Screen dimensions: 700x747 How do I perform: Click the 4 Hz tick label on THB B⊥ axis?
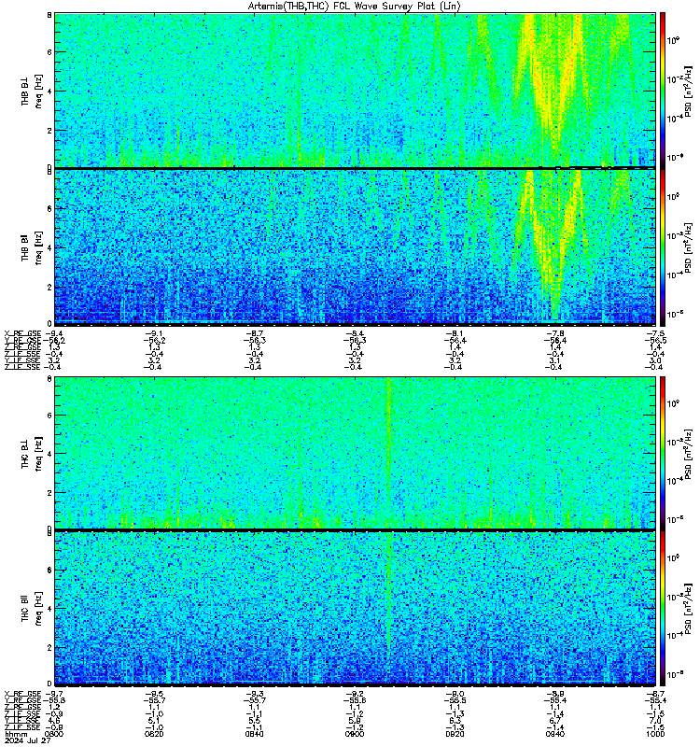(x=49, y=92)
